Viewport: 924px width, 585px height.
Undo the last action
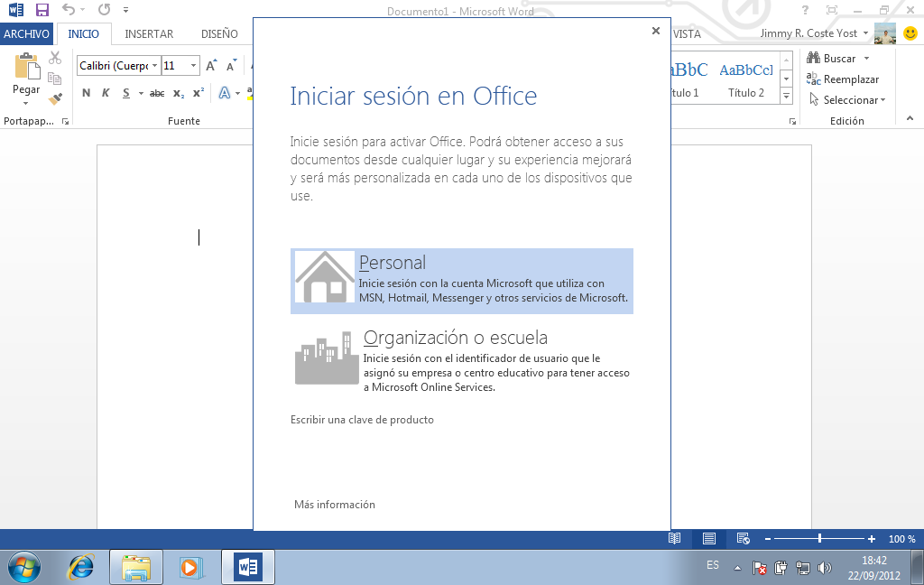coord(69,9)
